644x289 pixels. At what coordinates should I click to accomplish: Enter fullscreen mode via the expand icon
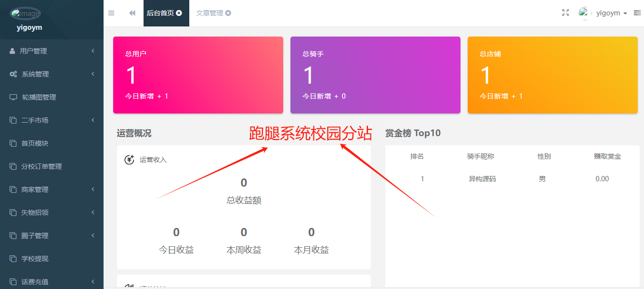[x=565, y=13]
